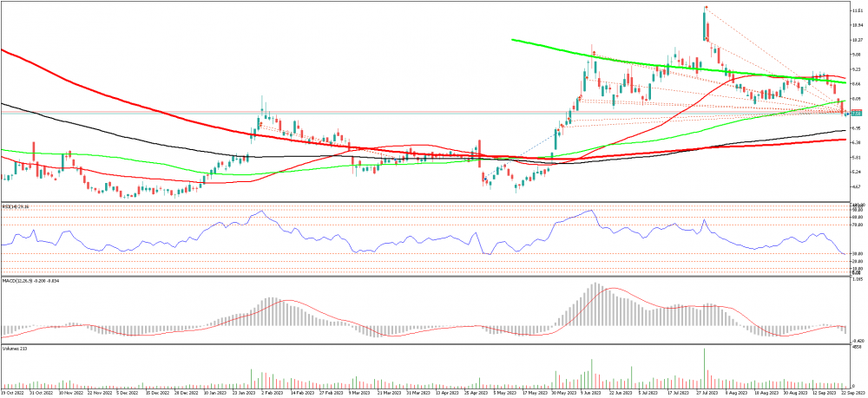868x398 pixels.
Task: Select the 10.94 price axis label
Action: [x=858, y=25]
